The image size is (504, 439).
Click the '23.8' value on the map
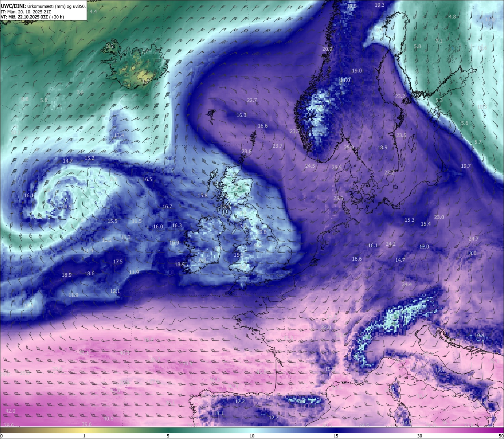click(x=246, y=152)
